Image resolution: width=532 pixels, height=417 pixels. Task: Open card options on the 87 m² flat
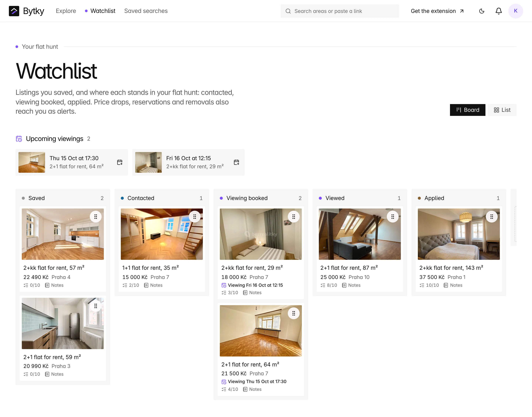click(393, 217)
